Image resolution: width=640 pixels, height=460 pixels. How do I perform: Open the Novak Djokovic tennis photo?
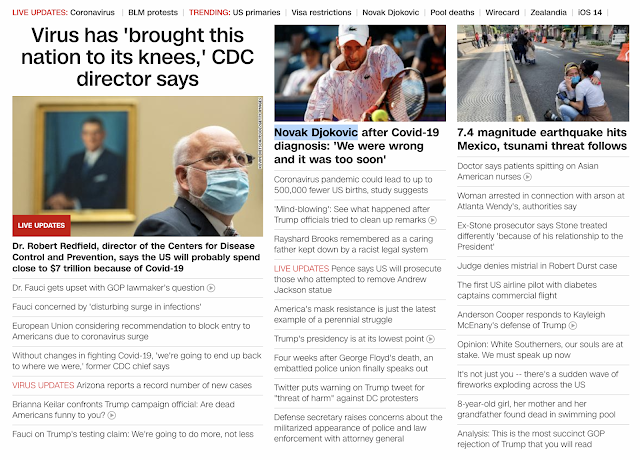[x=360, y=73]
